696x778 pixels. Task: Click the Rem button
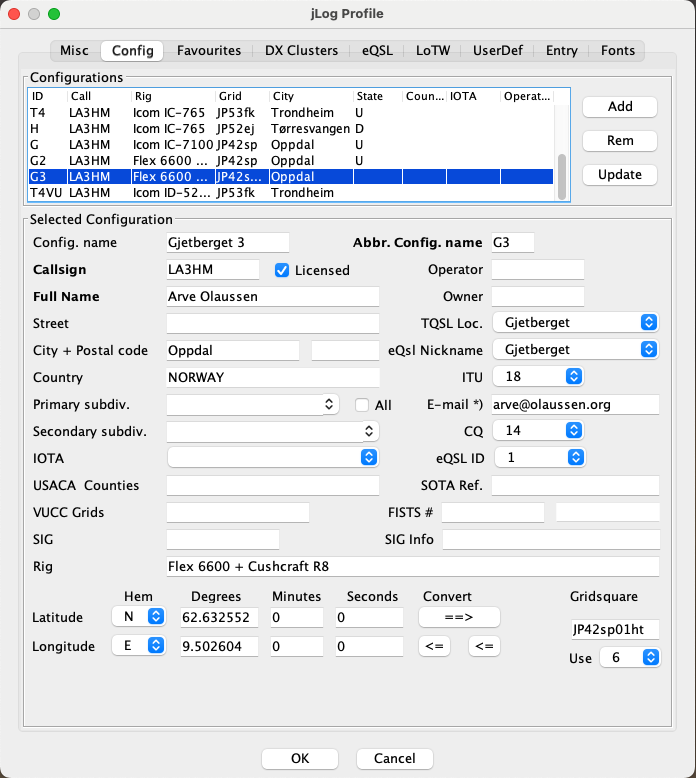[619, 140]
